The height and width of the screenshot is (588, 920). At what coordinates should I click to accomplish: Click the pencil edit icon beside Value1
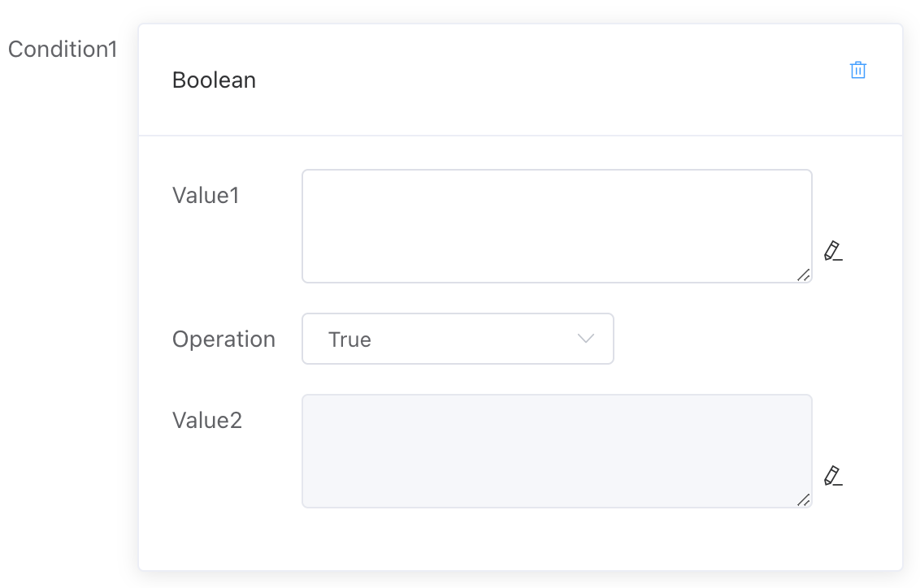[832, 251]
